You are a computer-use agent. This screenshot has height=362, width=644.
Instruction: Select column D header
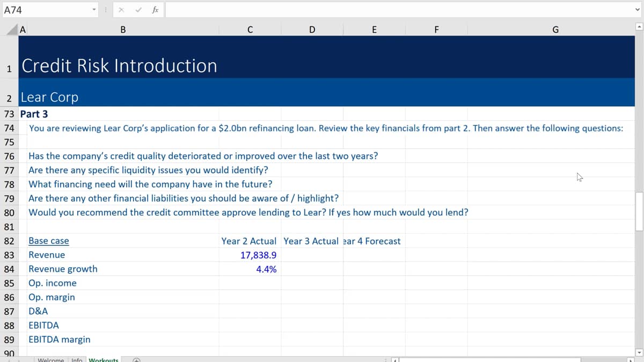pyautogui.click(x=312, y=30)
